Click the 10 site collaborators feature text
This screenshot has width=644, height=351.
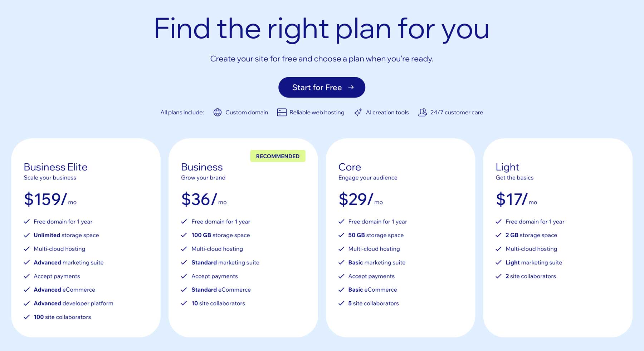[218, 303]
